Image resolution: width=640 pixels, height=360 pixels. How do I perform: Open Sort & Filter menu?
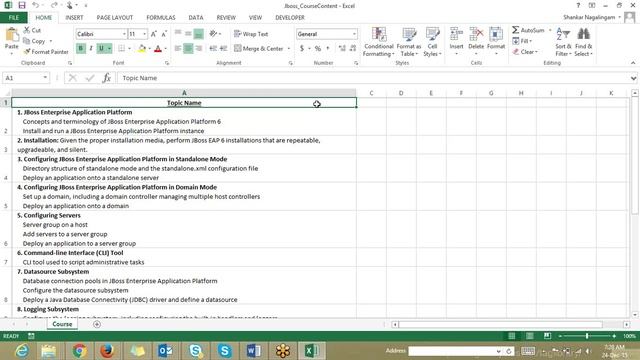click(563, 42)
